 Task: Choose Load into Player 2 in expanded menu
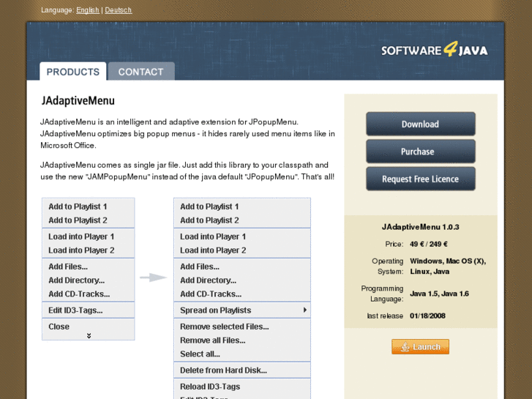(242, 250)
